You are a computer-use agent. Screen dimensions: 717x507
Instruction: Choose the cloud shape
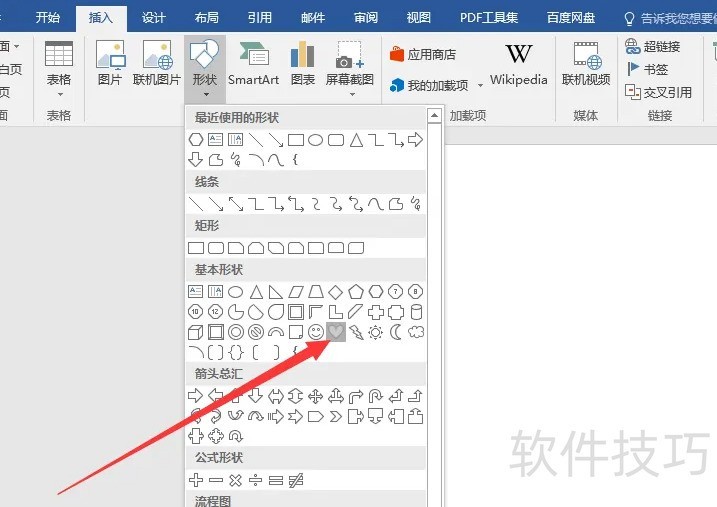pyautogui.click(x=416, y=332)
